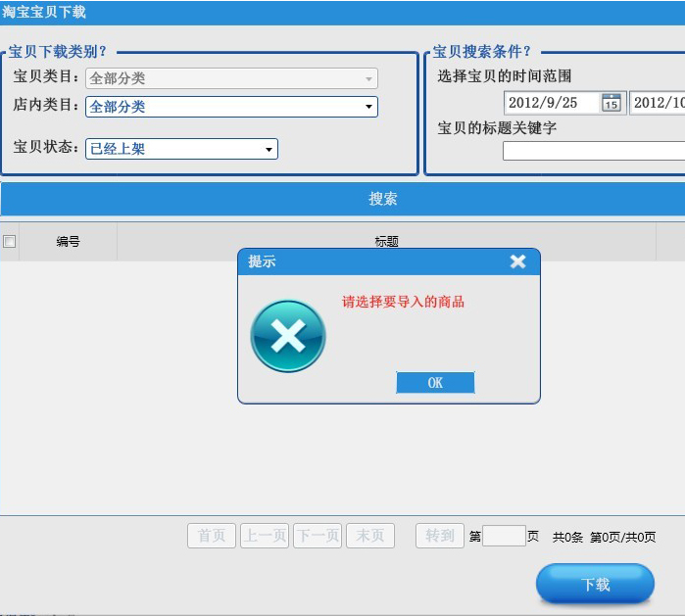Click the error X icon in dialog

(x=288, y=336)
